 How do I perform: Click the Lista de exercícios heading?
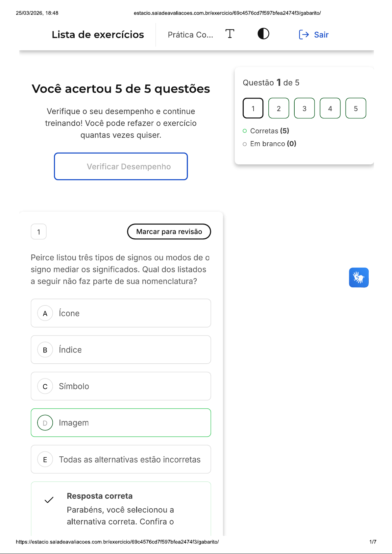[98, 35]
